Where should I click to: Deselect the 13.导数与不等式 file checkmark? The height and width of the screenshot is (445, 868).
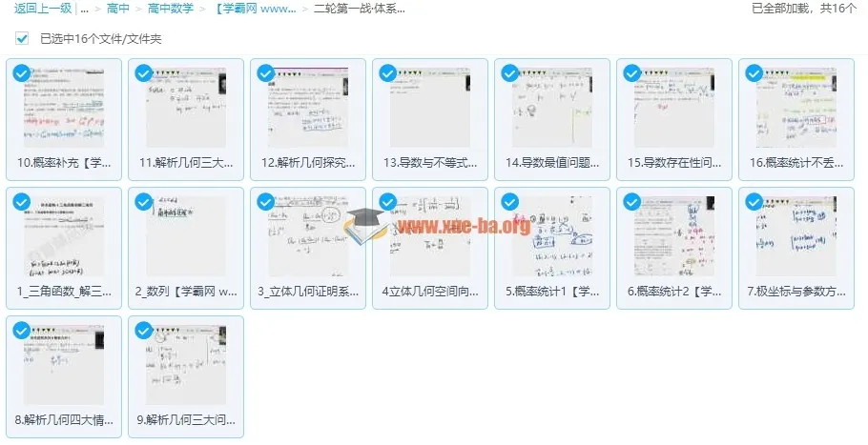tap(388, 73)
